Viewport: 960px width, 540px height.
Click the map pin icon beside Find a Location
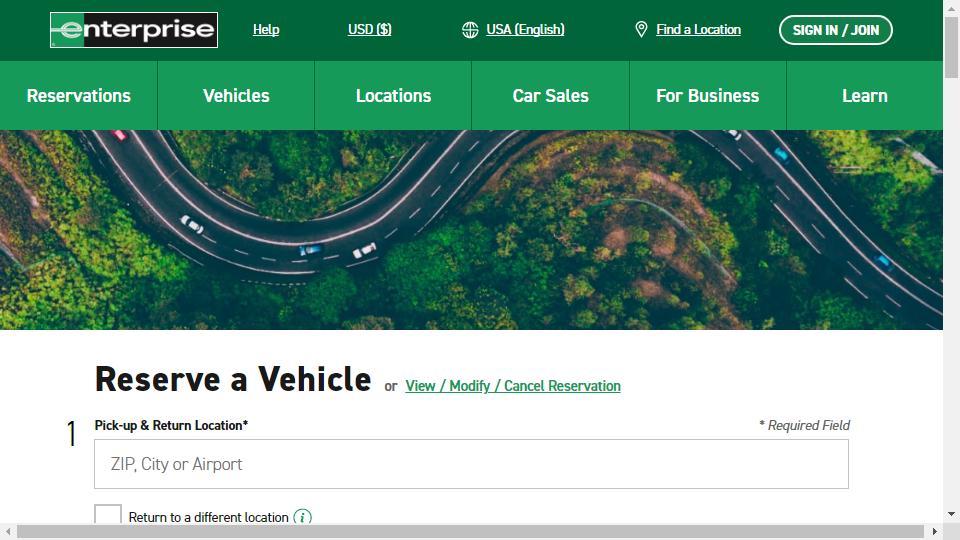pyautogui.click(x=641, y=29)
